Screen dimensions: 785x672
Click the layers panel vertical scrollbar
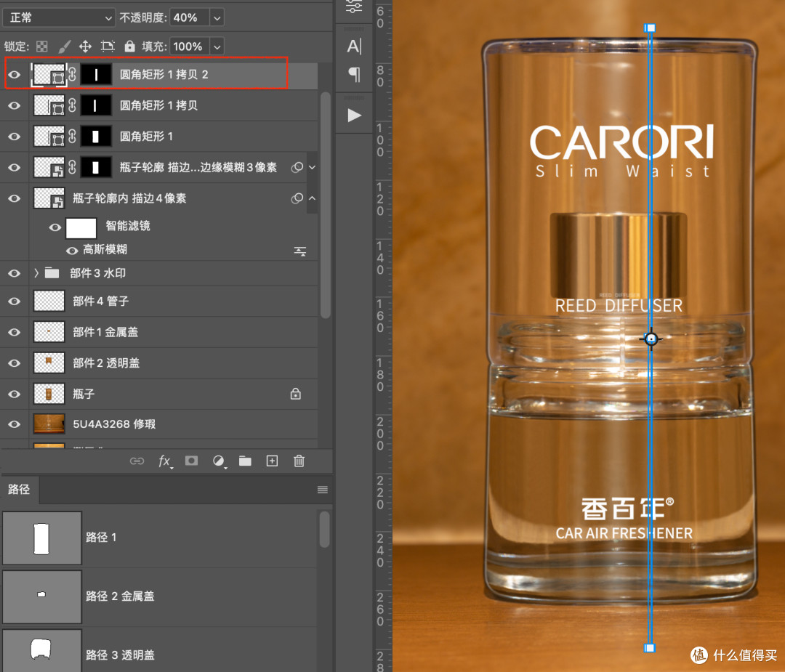[325, 205]
